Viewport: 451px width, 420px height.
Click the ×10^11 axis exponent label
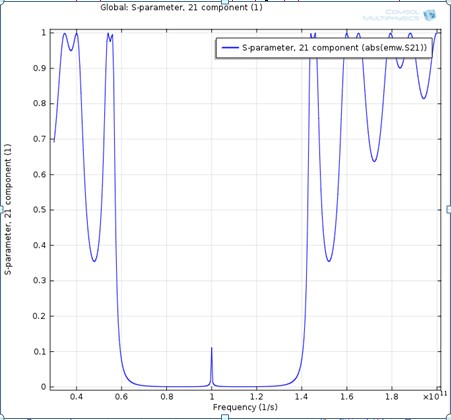(434, 396)
